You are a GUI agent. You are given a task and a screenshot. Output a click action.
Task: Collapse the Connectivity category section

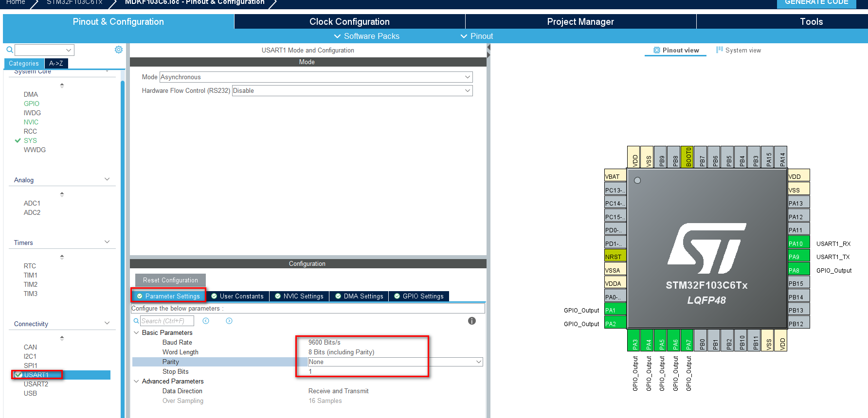pyautogui.click(x=107, y=323)
